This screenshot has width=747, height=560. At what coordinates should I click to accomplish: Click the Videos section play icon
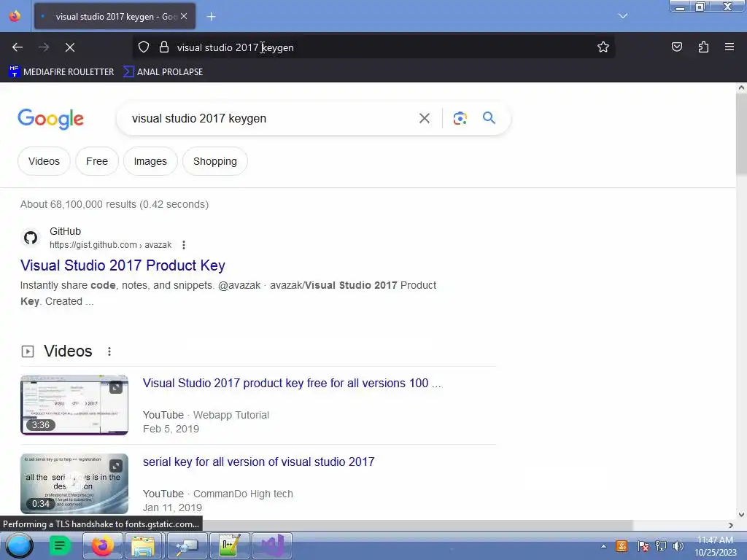point(28,351)
